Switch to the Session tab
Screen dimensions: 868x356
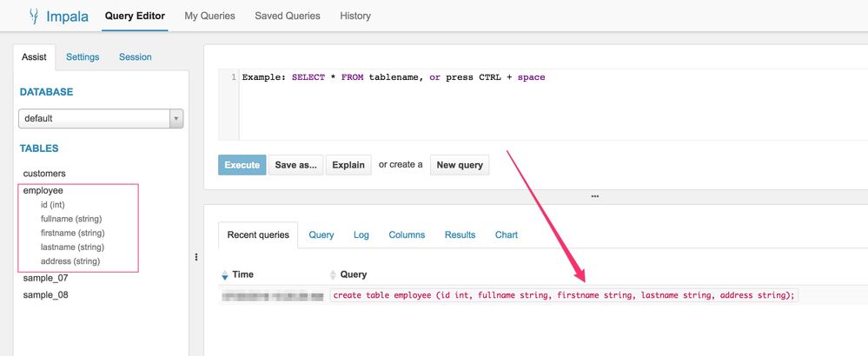[x=136, y=57]
